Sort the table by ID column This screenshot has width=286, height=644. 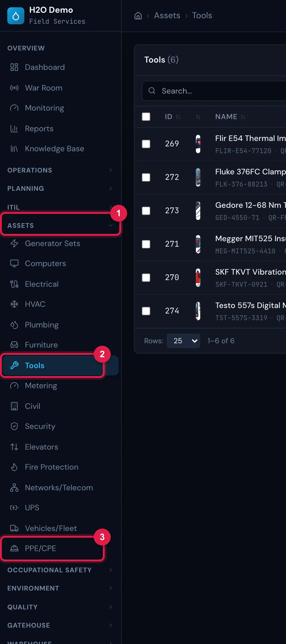tap(173, 117)
